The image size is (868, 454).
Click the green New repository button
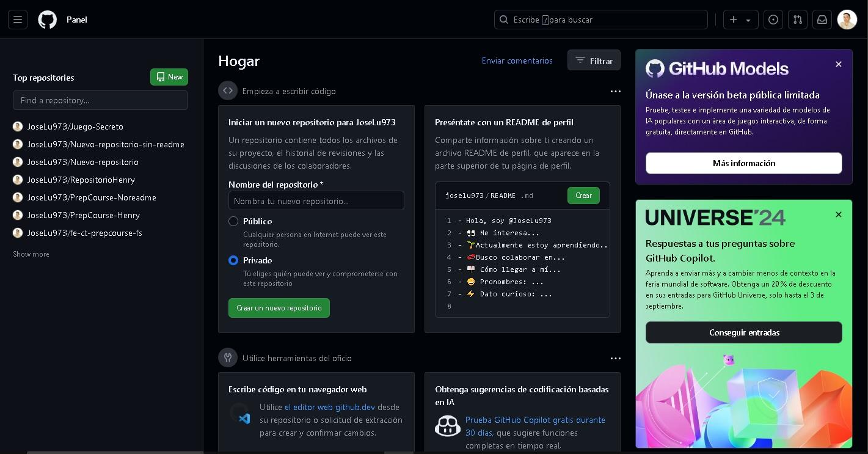[169, 77]
